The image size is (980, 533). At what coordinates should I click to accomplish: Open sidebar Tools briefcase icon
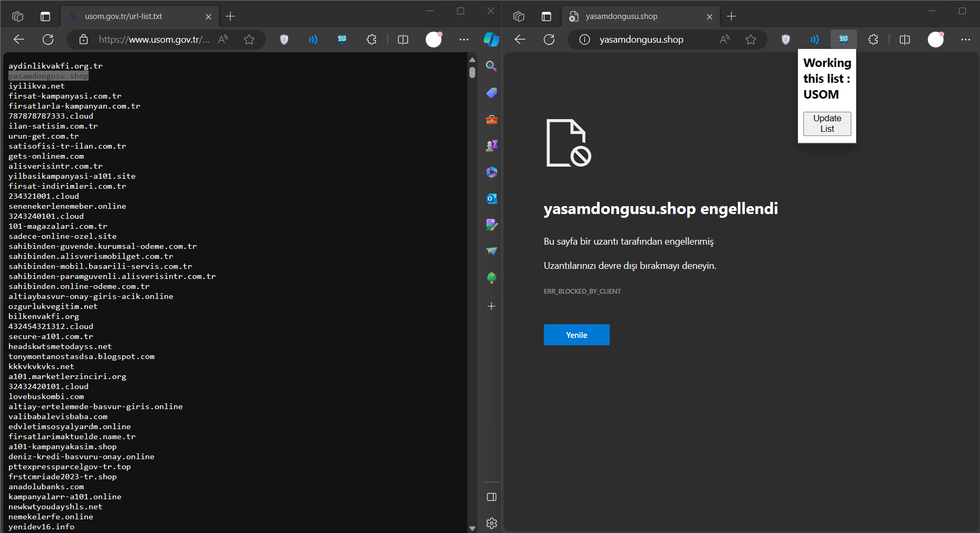tap(491, 120)
